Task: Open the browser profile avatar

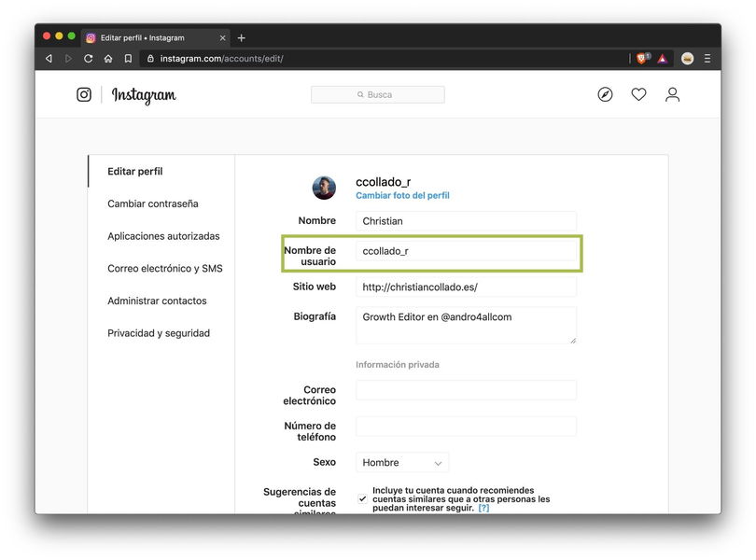Action: pos(688,59)
